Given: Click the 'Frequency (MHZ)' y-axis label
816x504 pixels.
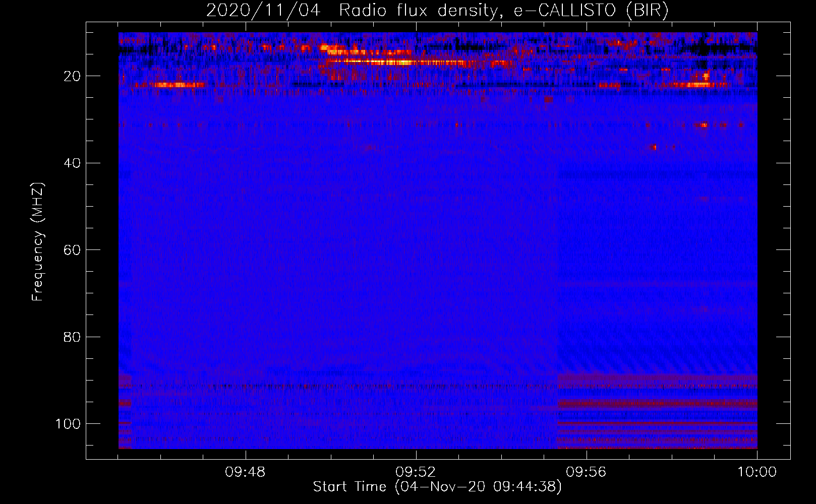Looking at the screenshot, I should pos(38,242).
